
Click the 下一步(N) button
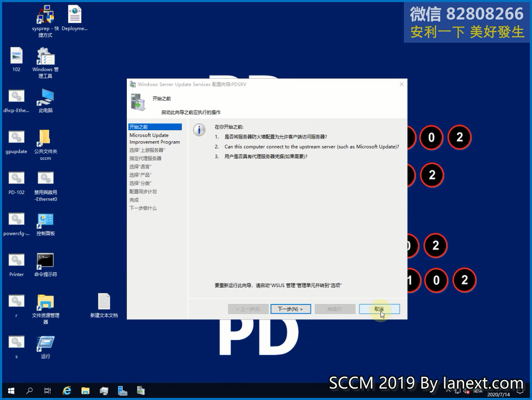(291, 309)
